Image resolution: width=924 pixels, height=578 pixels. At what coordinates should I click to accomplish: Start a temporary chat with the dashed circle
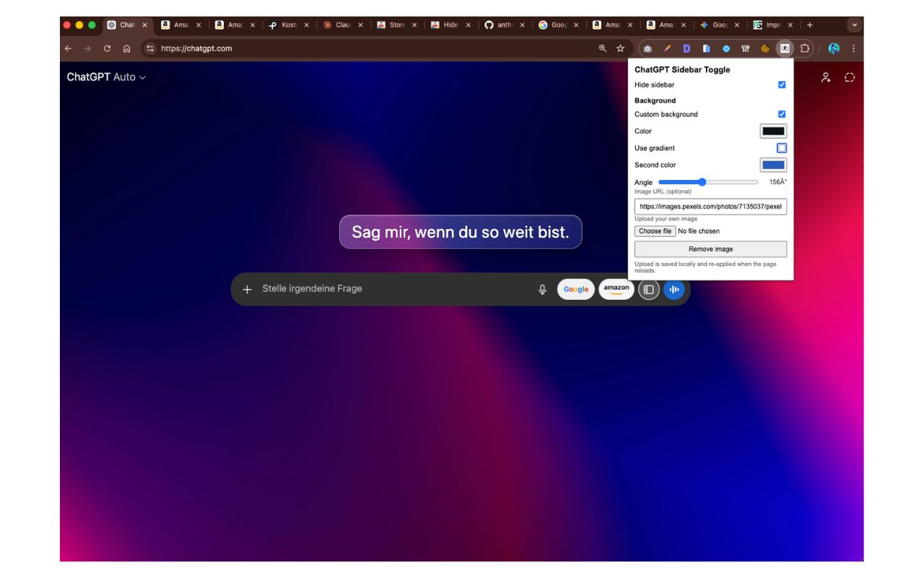point(850,77)
